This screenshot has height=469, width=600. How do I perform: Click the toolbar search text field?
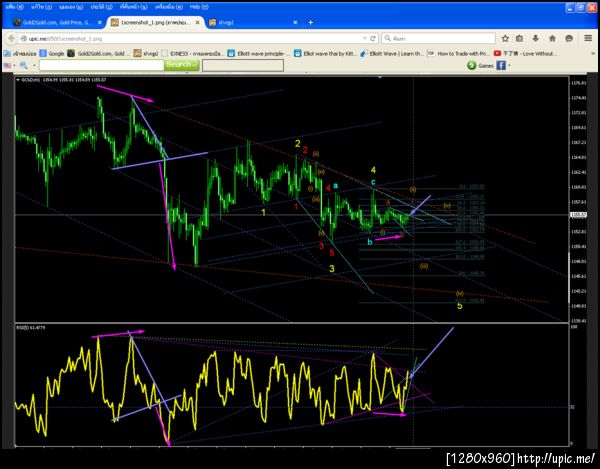tap(101, 65)
